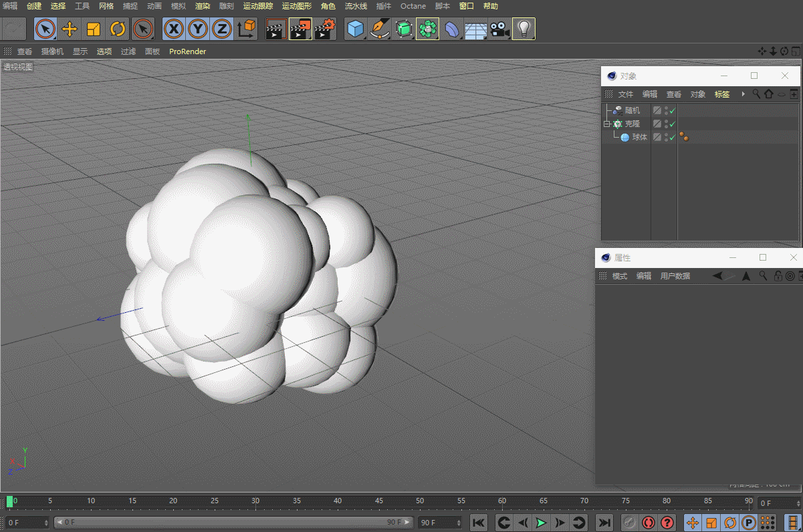Toggle the green check on 克隆 row
This screenshot has height=532, width=803.
[673, 124]
